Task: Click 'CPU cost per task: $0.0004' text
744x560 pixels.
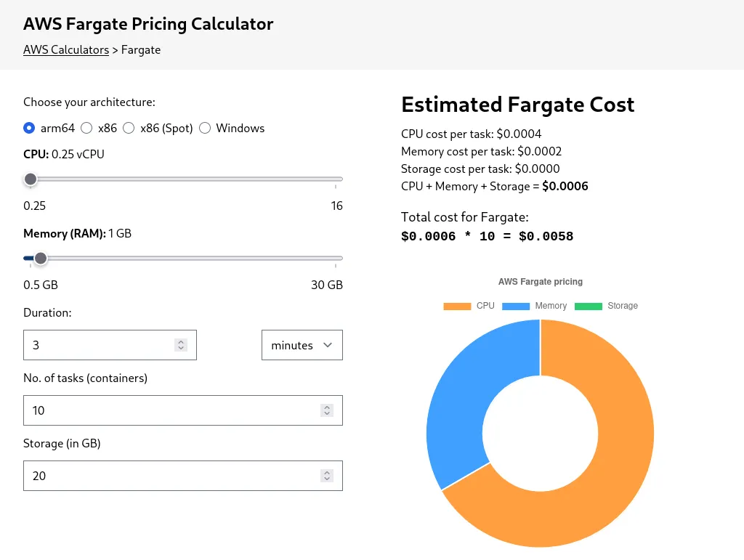Action: pos(471,134)
